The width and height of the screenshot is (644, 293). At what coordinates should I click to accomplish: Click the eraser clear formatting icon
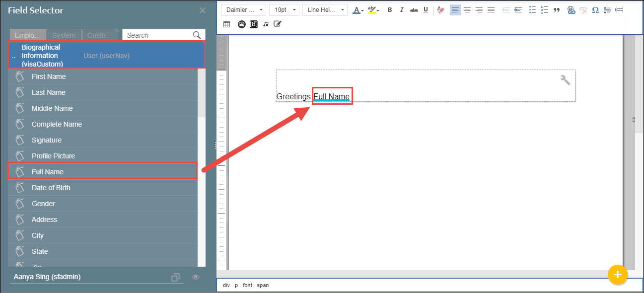pos(440,10)
